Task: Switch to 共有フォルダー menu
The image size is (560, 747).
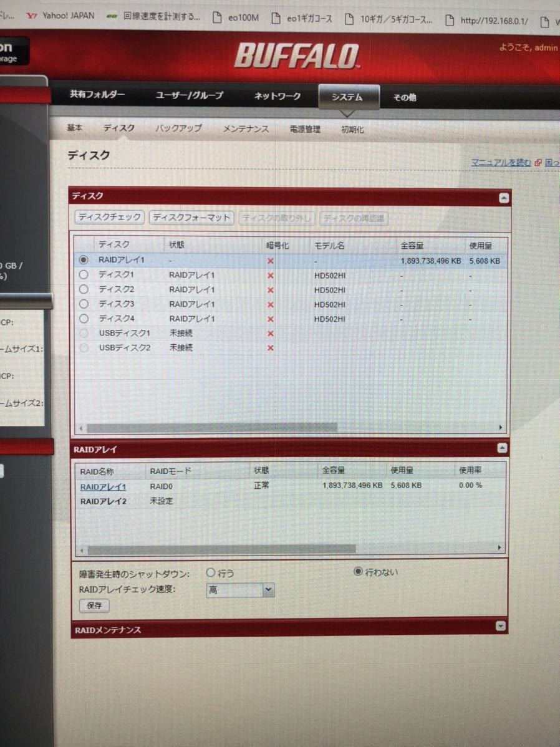Action: click(x=97, y=95)
